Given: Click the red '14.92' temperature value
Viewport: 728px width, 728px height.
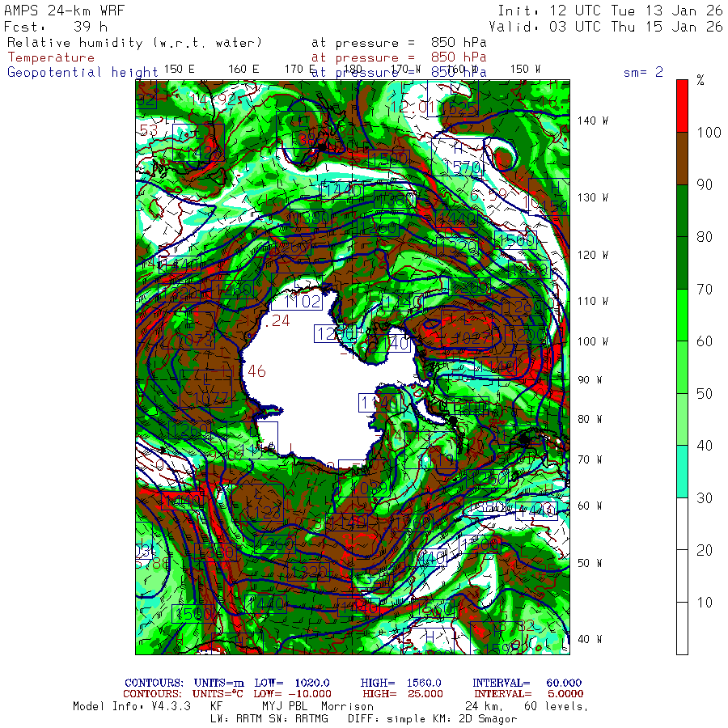Looking at the screenshot, I should click(213, 99).
